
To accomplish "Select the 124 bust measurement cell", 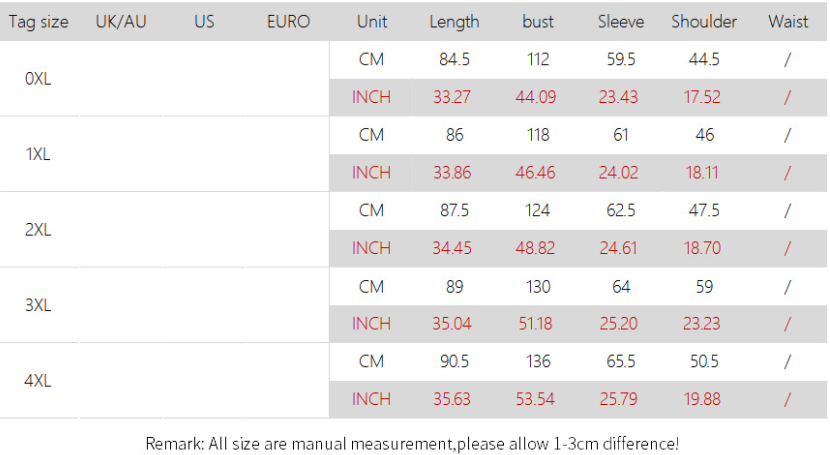I will click(538, 210).
